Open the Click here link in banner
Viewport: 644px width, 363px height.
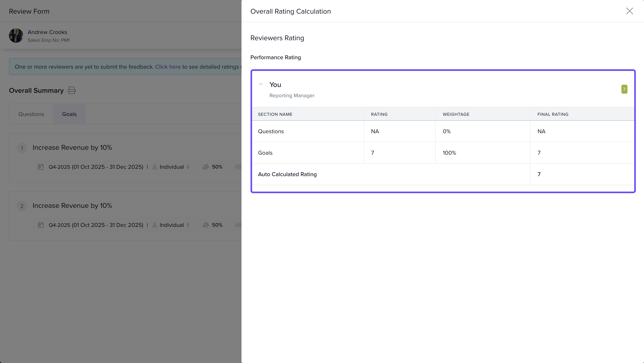tap(168, 67)
